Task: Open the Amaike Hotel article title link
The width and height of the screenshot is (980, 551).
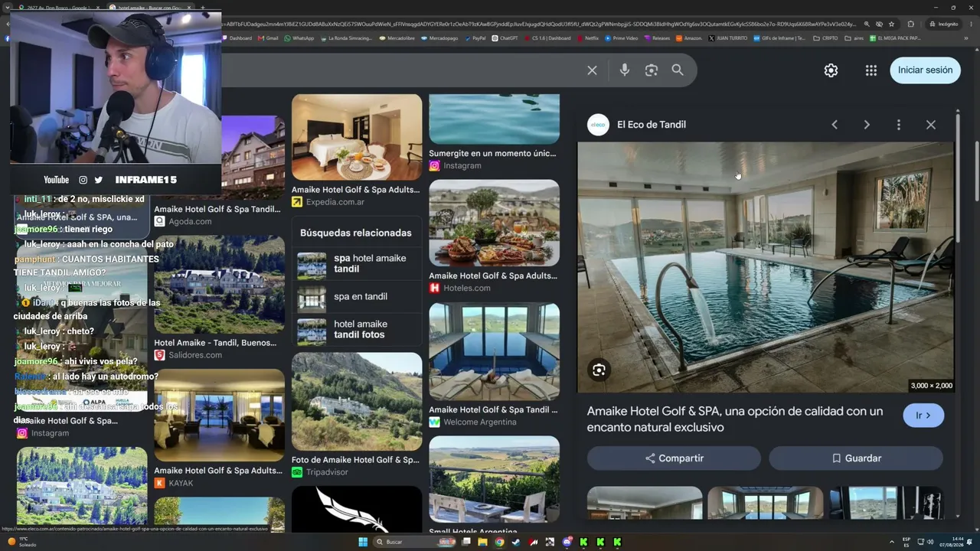Action: pos(735,419)
